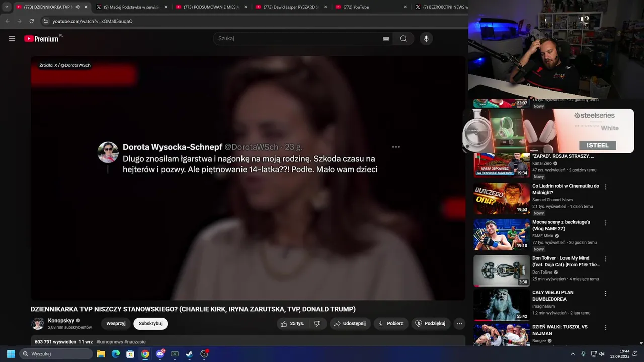Viewport: 644px width, 362px height.
Task: Like the video with 25 tys. likes
Action: [293, 324]
